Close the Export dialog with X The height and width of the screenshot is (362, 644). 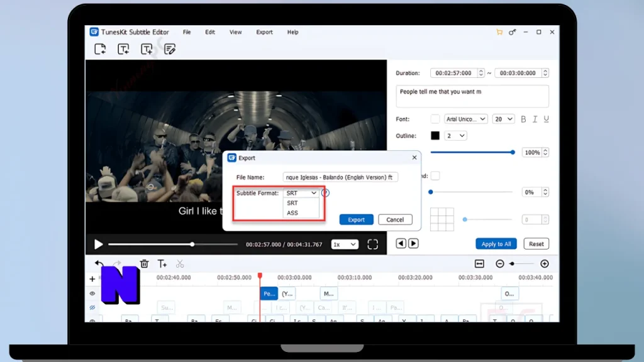click(414, 157)
